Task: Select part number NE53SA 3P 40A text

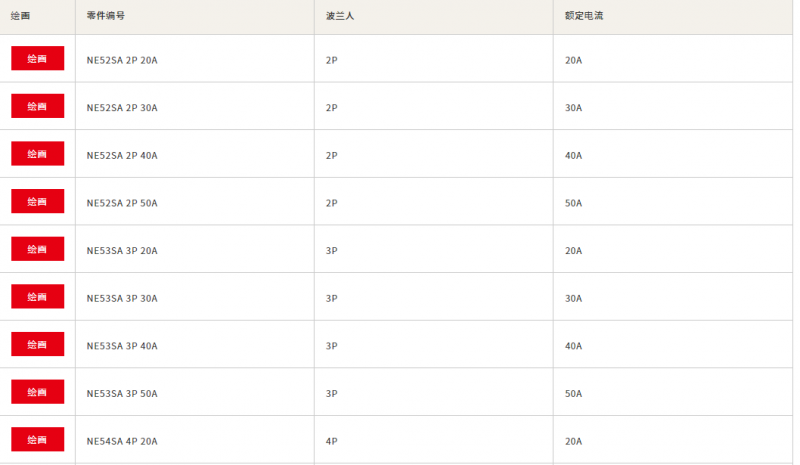Action: pos(122,346)
